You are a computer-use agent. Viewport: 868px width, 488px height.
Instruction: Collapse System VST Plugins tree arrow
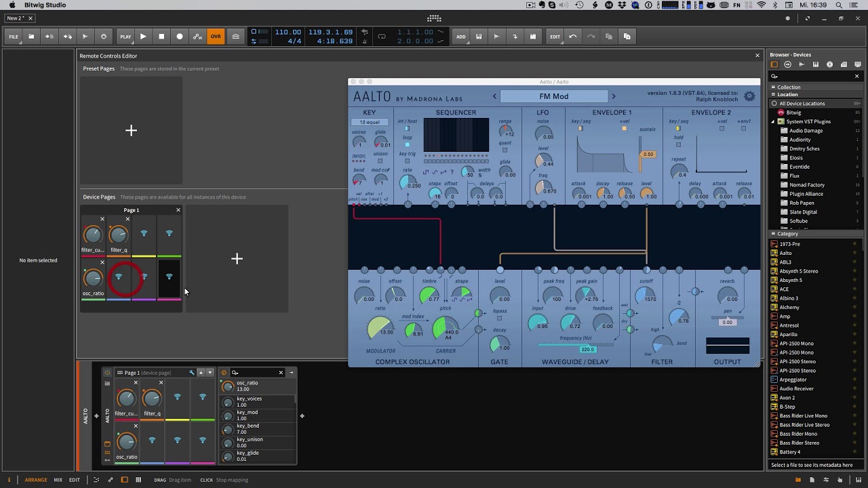[x=773, y=122]
